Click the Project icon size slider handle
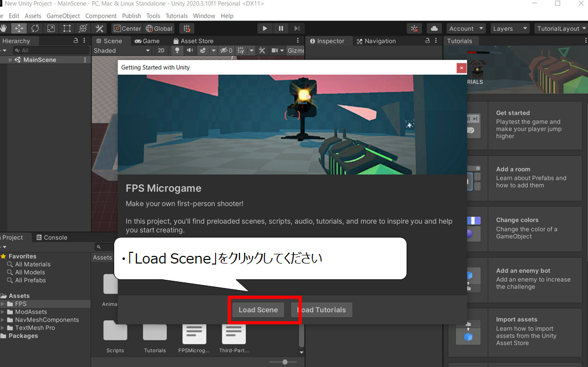 tap(285, 362)
